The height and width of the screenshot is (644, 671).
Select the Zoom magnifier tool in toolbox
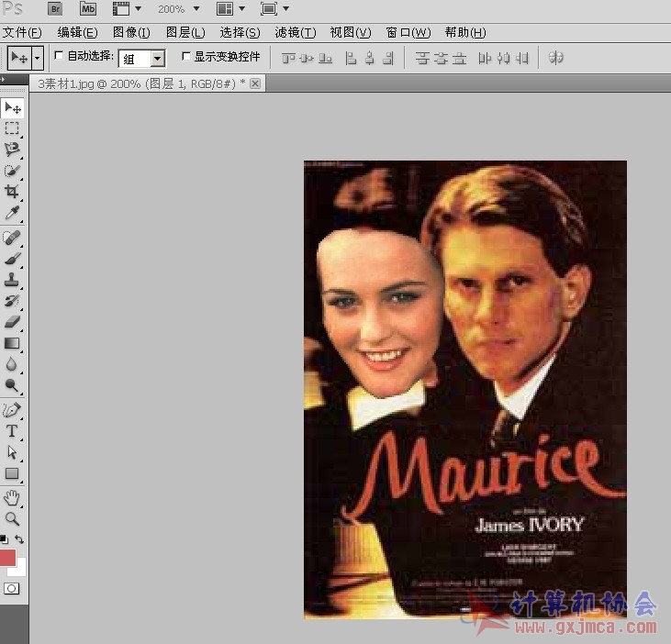(12, 518)
